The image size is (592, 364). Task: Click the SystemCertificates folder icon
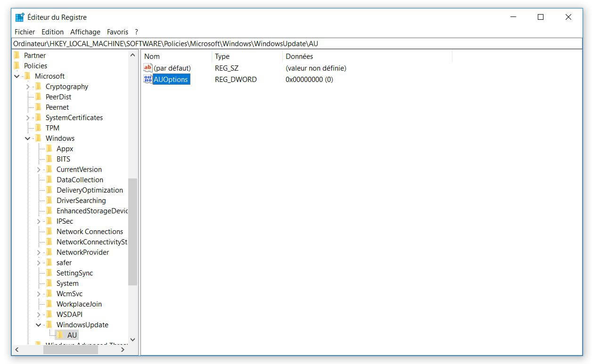point(38,117)
